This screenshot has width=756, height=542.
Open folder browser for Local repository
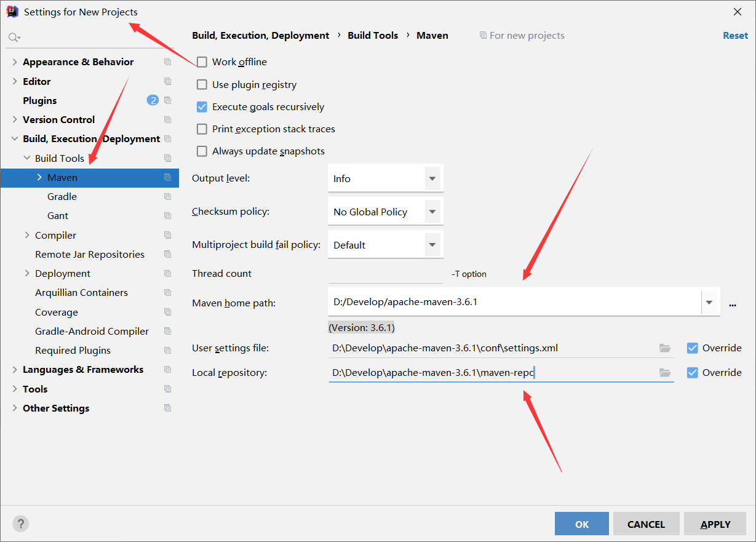tap(664, 373)
